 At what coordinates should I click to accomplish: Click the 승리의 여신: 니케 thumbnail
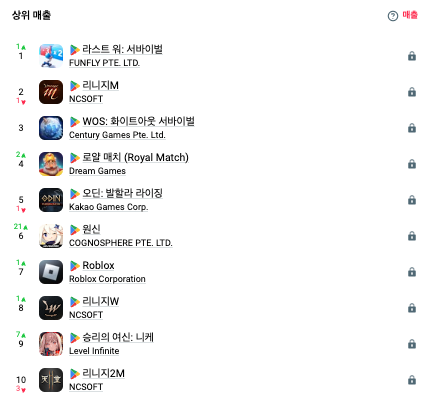(51, 344)
